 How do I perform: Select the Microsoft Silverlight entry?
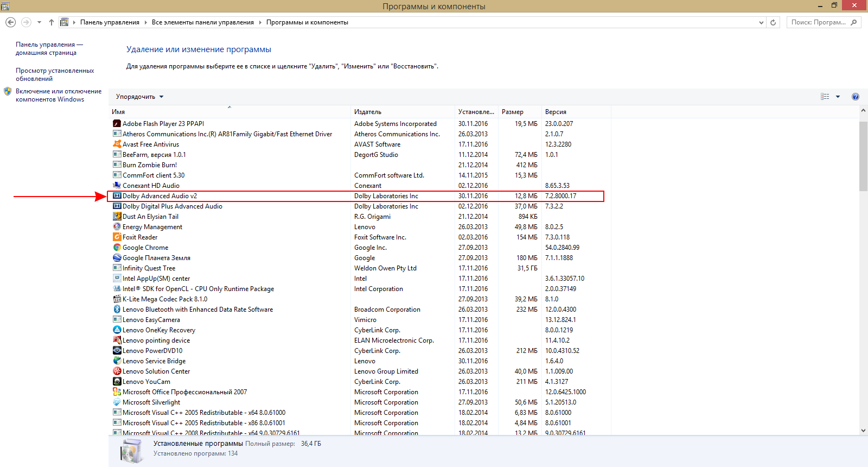tap(151, 402)
